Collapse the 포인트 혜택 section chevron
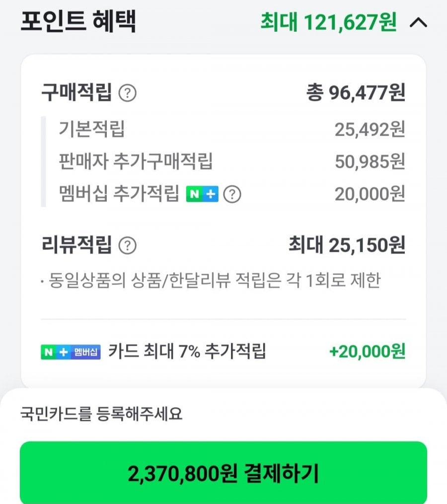This screenshot has height=504, width=447. click(418, 23)
